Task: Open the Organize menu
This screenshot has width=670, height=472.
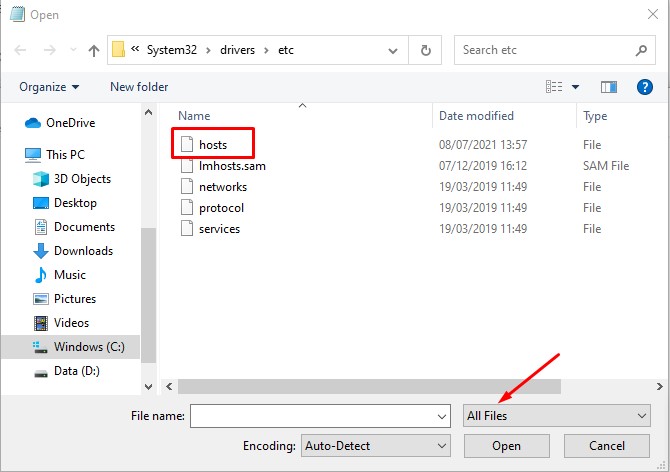Action: tap(49, 87)
